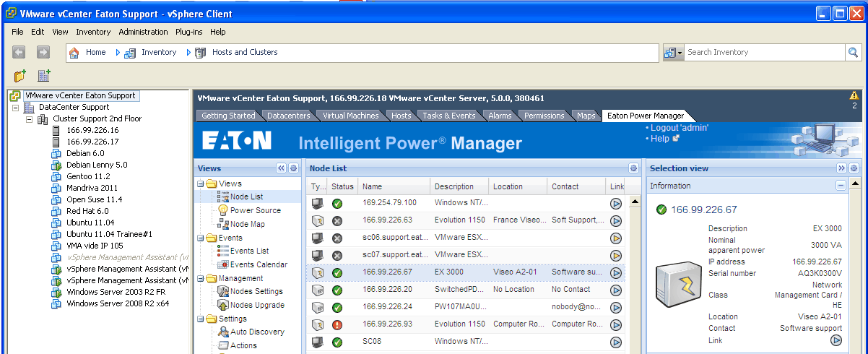Open the File menu
The height and width of the screenshot is (354, 868).
(x=17, y=32)
